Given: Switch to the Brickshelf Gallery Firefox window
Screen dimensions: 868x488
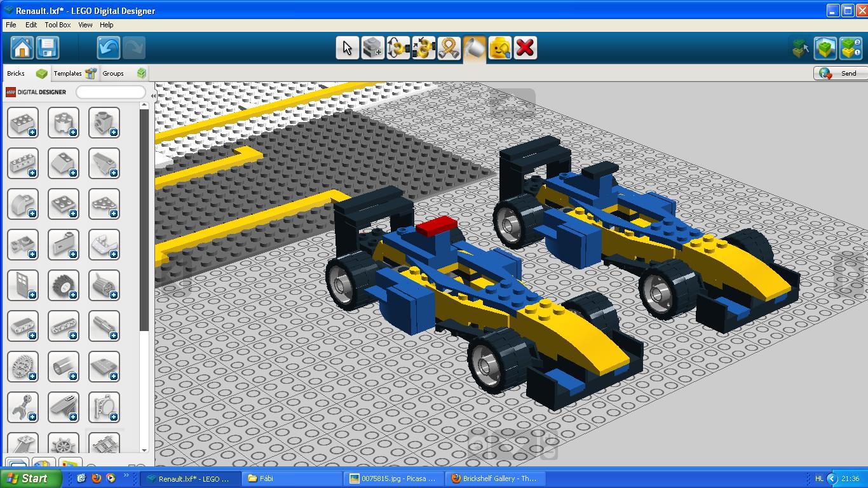Looking at the screenshot, I should coord(494,478).
